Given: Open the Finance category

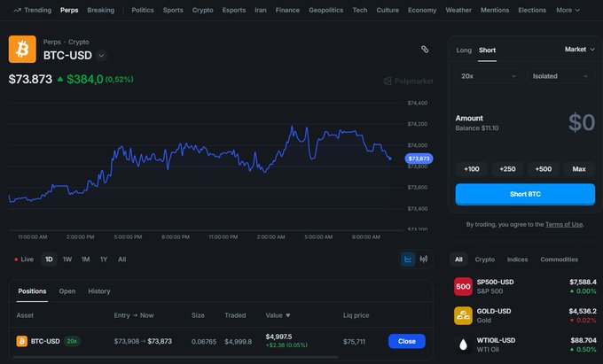Looking at the screenshot, I should (287, 11).
